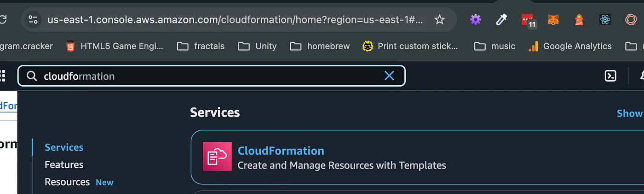Activate the color picker eyedropper extension
Screen dimensions: 644x194
tap(501, 19)
